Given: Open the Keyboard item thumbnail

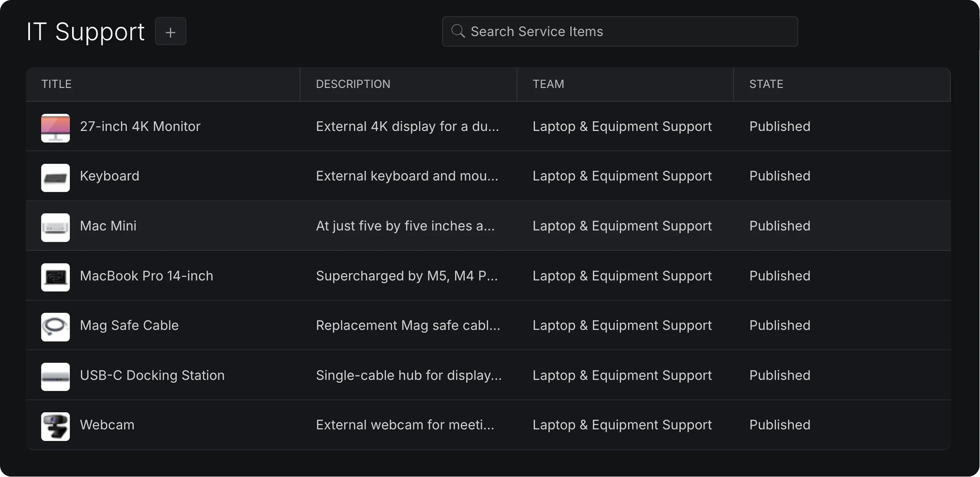Looking at the screenshot, I should (x=55, y=178).
